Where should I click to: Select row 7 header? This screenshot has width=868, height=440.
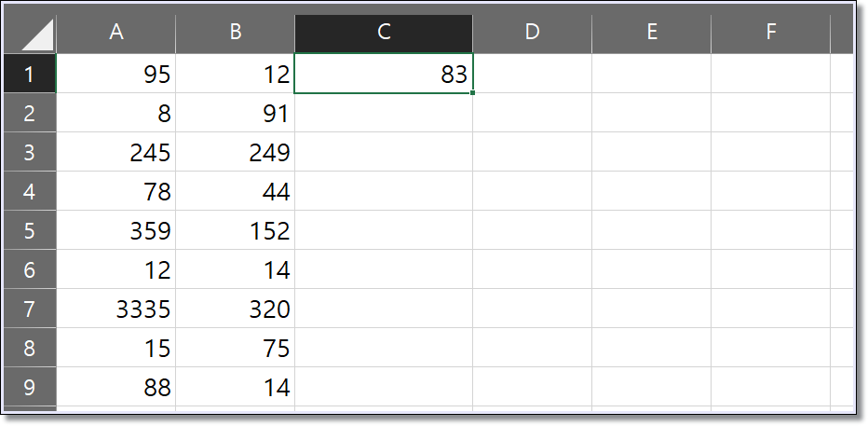pos(30,309)
